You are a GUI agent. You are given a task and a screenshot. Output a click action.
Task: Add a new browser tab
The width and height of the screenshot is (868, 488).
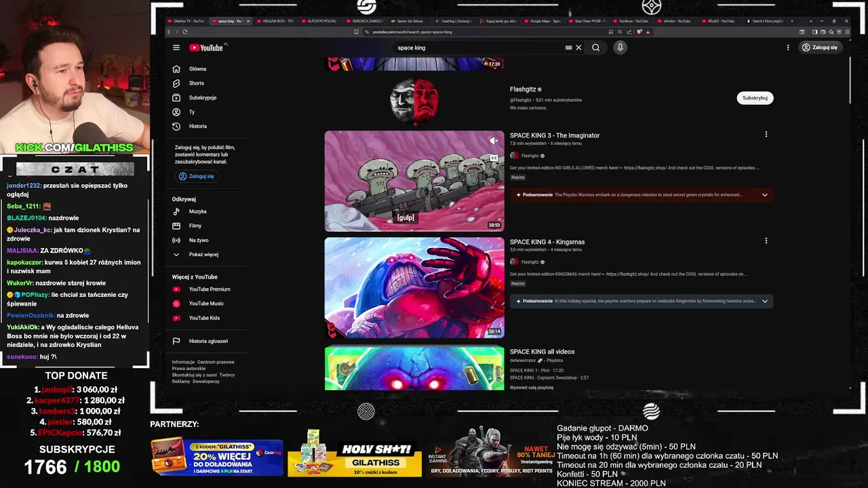pos(792,21)
